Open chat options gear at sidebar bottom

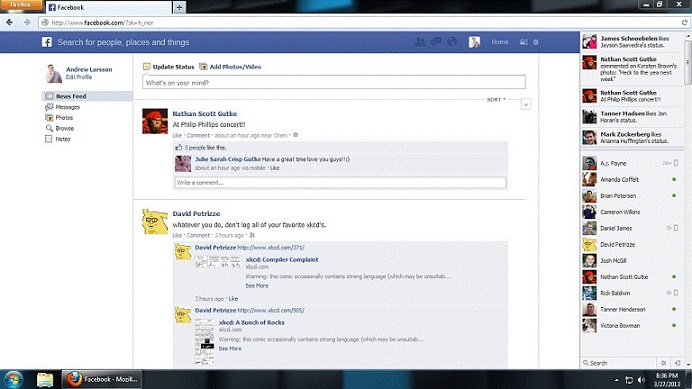663,363
